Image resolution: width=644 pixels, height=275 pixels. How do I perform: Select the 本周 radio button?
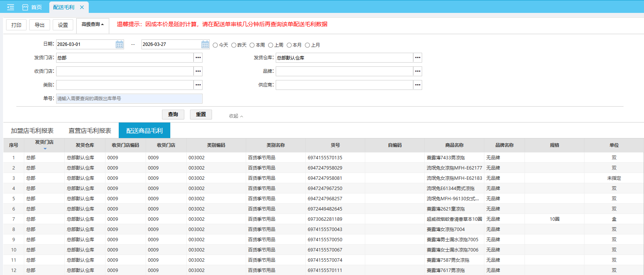click(252, 45)
